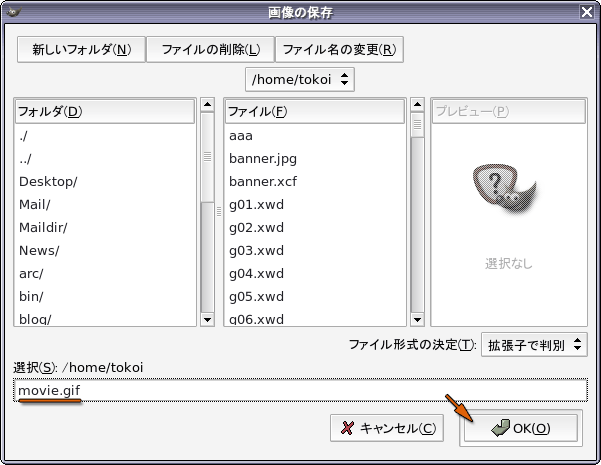Click the OK button to save
This screenshot has width=601, height=465.
[x=520, y=428]
